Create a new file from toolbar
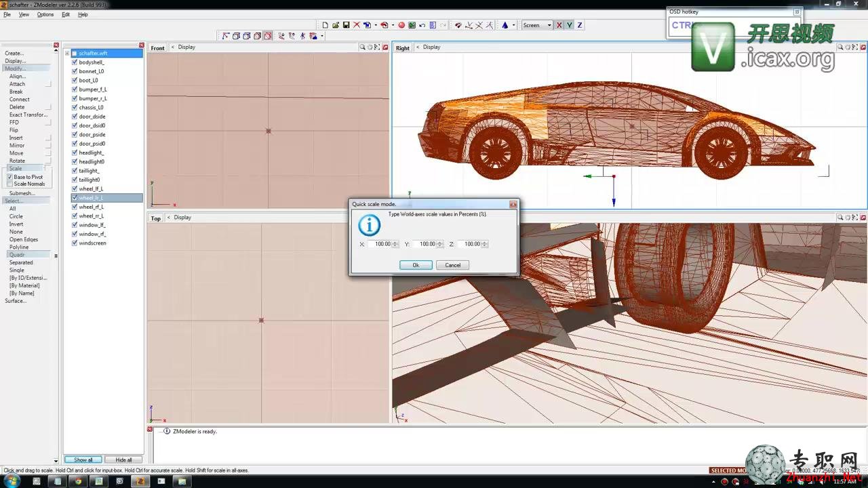The image size is (868, 488). pyautogui.click(x=325, y=25)
